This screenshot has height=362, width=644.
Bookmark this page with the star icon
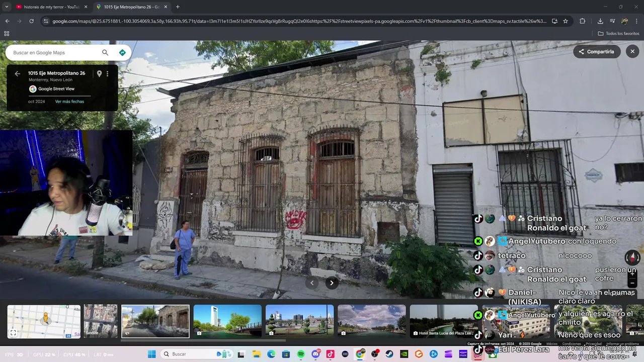point(566,21)
